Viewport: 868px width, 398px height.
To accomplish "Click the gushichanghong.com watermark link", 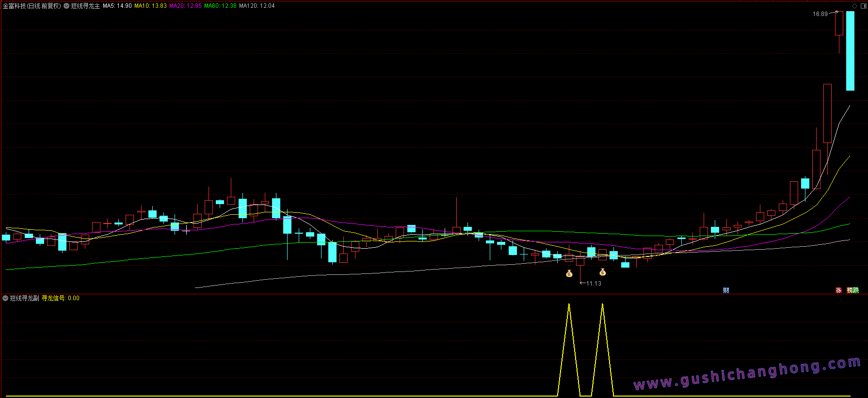I will 747,374.
